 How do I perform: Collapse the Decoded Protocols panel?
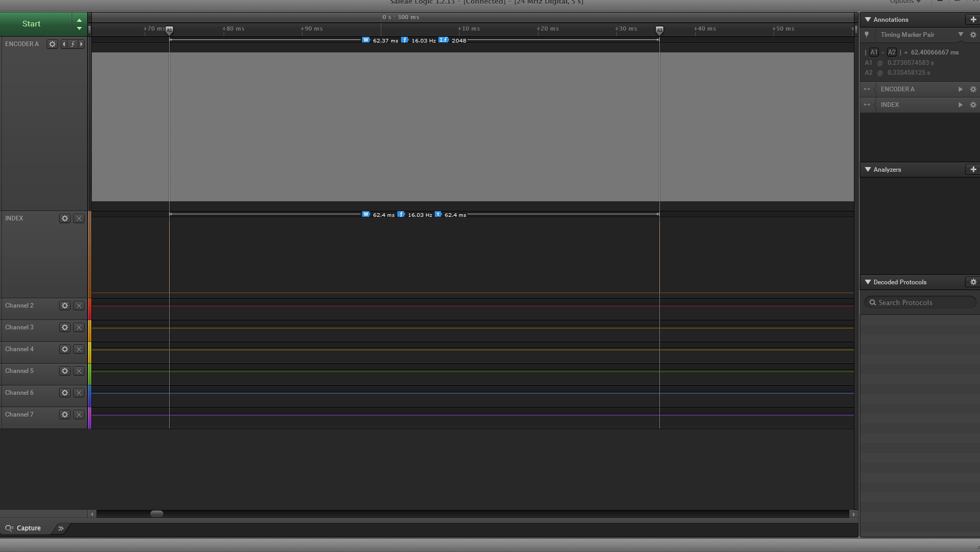tap(868, 282)
